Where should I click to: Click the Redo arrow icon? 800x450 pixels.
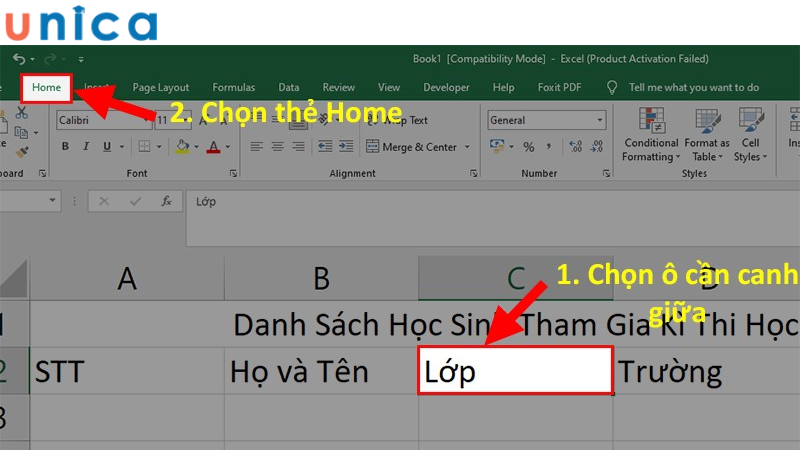click(x=49, y=59)
